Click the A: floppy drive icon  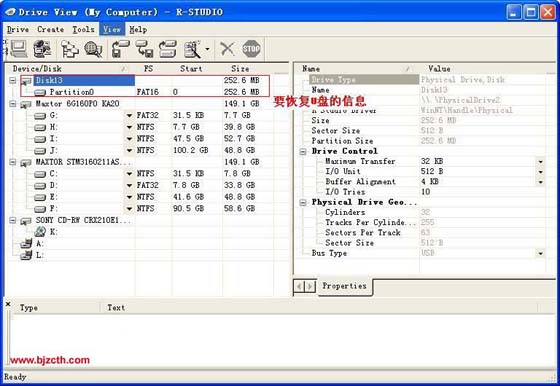pyautogui.click(x=26, y=244)
